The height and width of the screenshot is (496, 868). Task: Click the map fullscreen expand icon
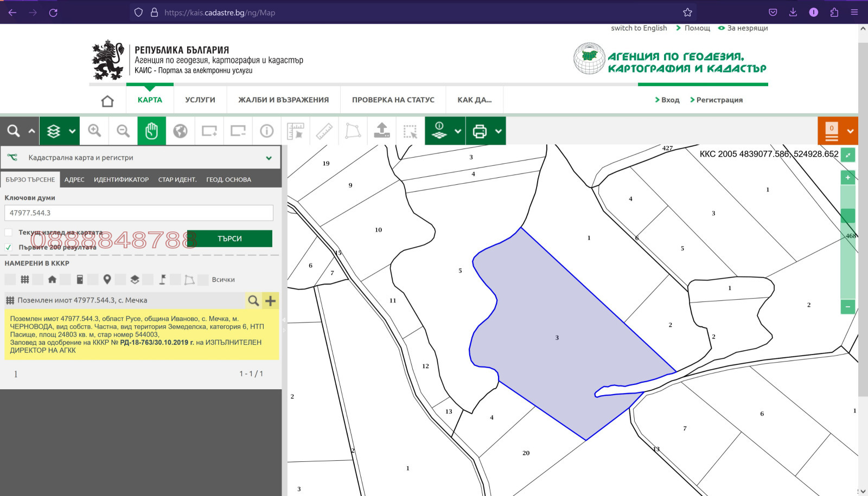847,155
